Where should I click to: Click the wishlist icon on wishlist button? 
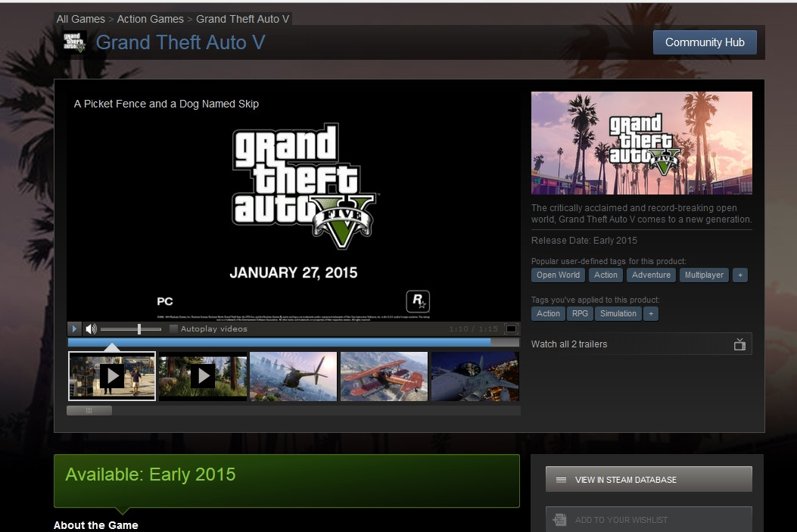point(559,519)
